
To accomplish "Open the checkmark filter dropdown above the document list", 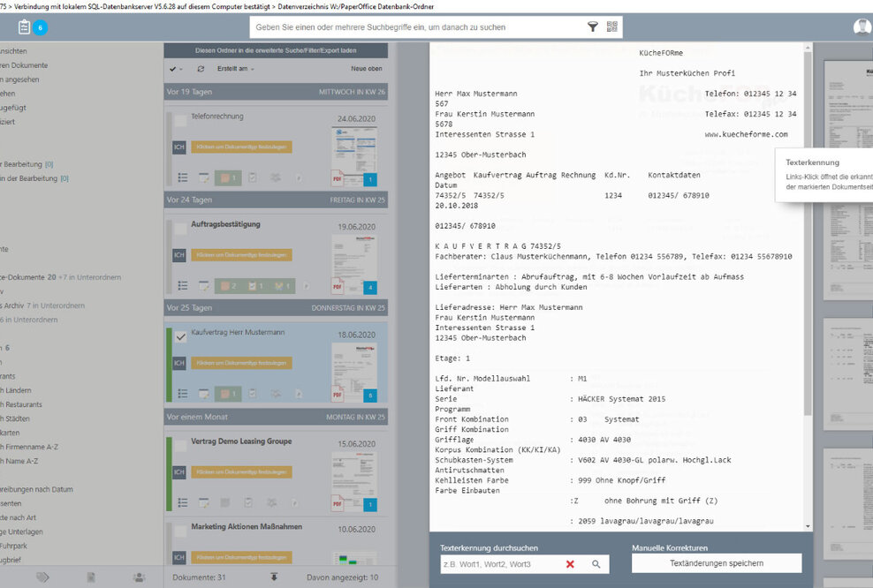I will tap(174, 69).
